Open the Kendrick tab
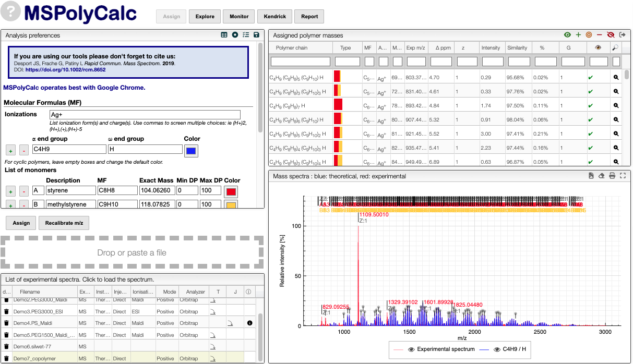This screenshot has width=633, height=364. point(274,17)
